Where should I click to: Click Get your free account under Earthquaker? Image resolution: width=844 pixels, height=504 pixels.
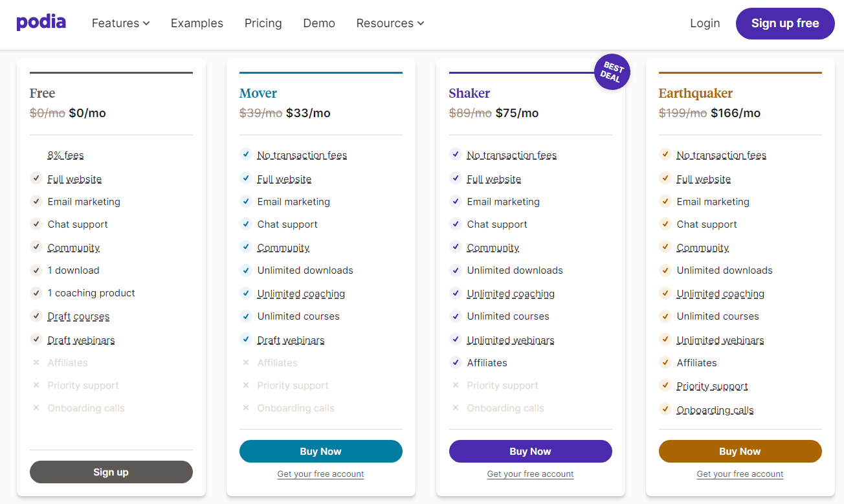[740, 474]
